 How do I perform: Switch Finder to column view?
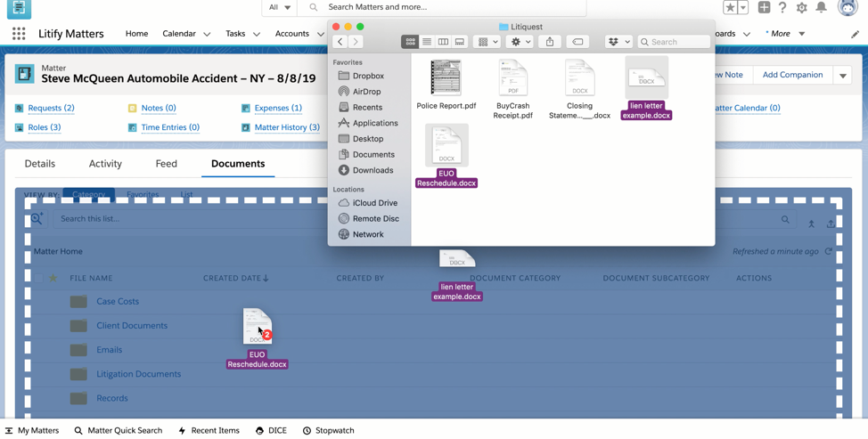coord(443,42)
